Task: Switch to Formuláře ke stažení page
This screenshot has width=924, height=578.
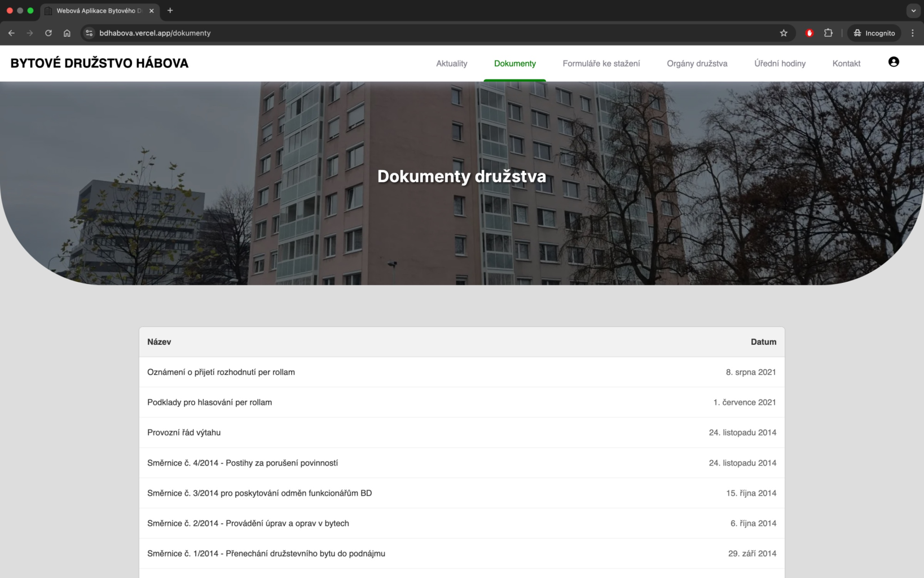Action: [x=601, y=64]
